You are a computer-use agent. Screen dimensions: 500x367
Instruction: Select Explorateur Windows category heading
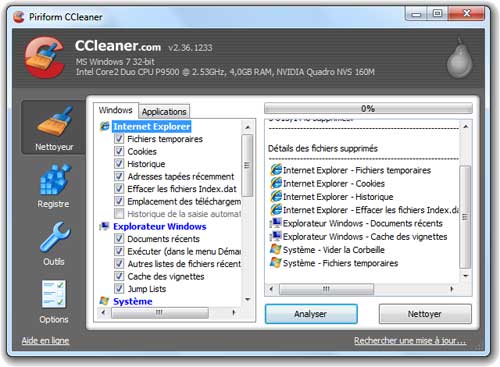160,227
